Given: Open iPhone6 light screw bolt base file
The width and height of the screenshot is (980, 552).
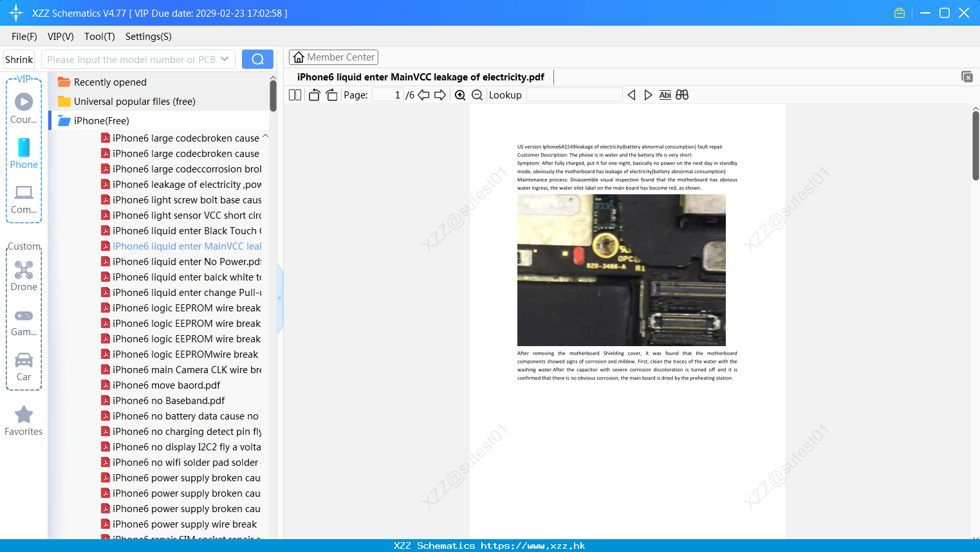Looking at the screenshot, I should [181, 199].
